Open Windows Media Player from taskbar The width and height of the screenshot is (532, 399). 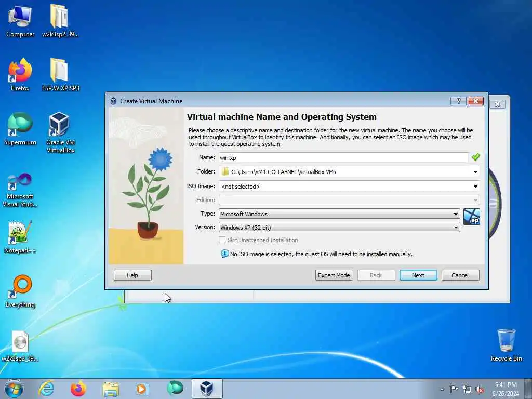pyautogui.click(x=142, y=389)
